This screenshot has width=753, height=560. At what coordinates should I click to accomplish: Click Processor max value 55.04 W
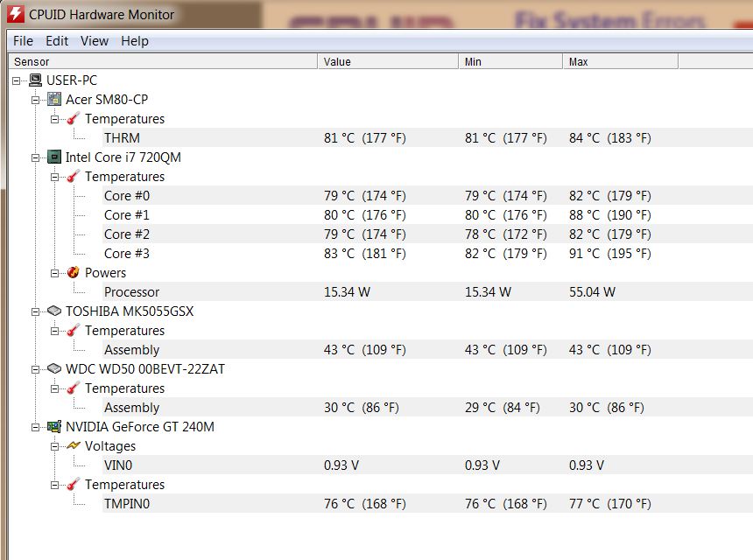click(x=592, y=291)
